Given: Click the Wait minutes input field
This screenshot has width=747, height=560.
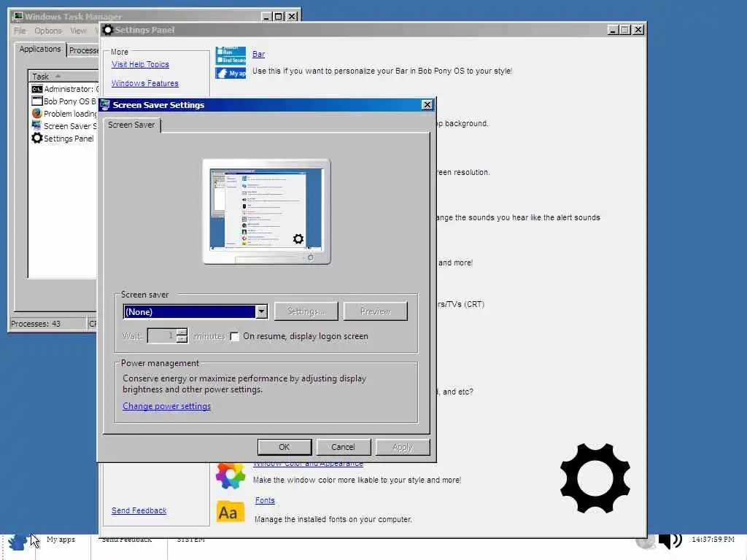Looking at the screenshot, I should tap(161, 335).
